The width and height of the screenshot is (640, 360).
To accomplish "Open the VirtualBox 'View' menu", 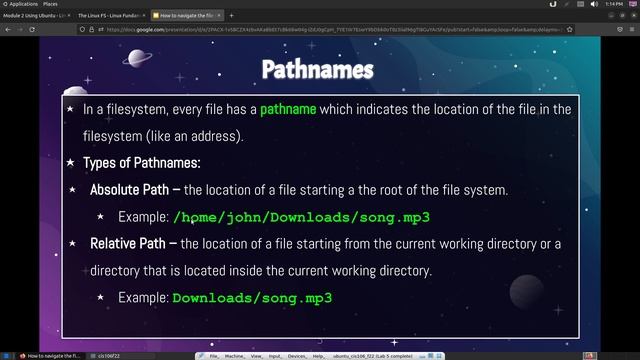I will [256, 356].
